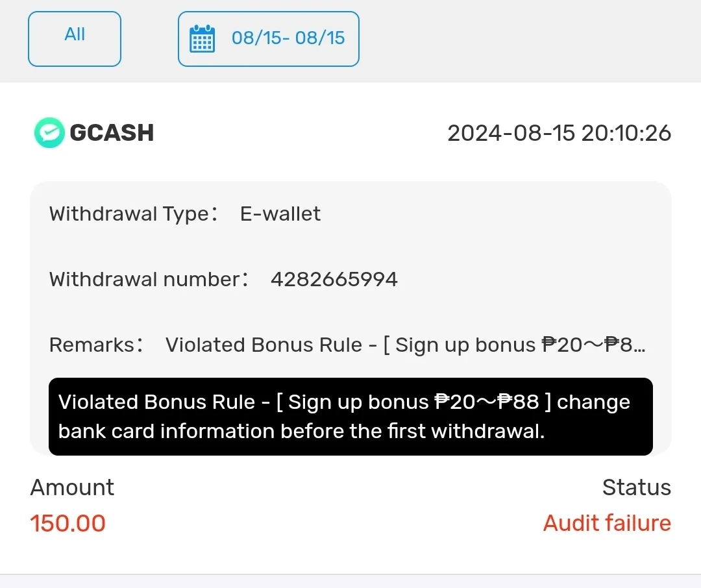701x588 pixels.
Task: Tap the Withdrawal number label
Action: 149,280
